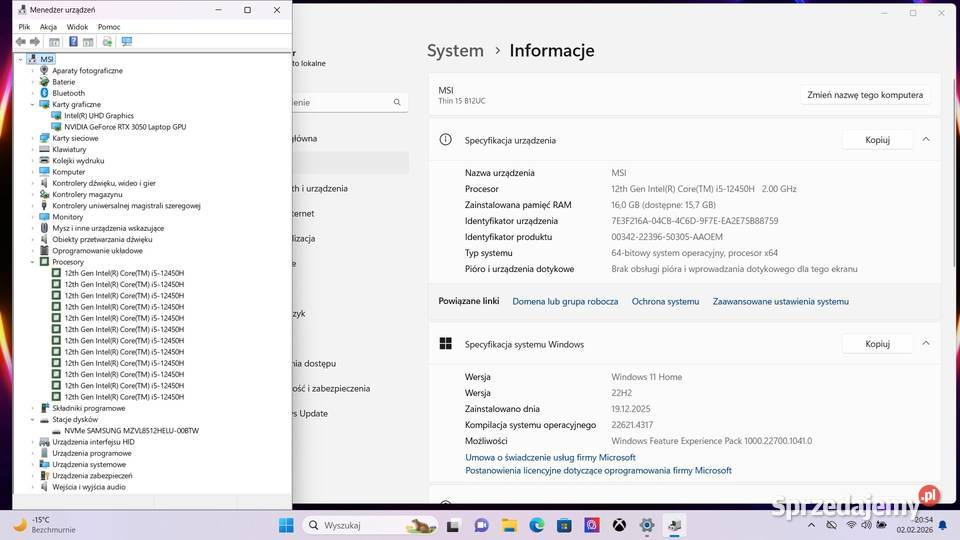Open the Ochrona systemu link
Viewport: 960px width, 540px height.
[665, 301]
